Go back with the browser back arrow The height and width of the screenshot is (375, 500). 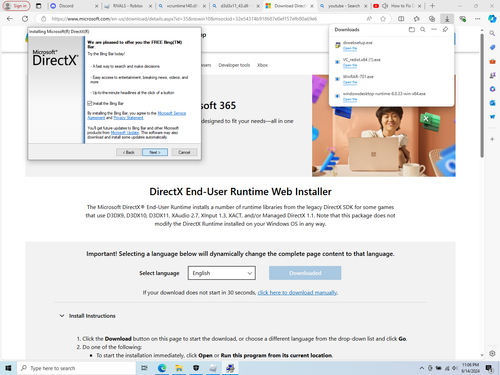tap(9, 19)
